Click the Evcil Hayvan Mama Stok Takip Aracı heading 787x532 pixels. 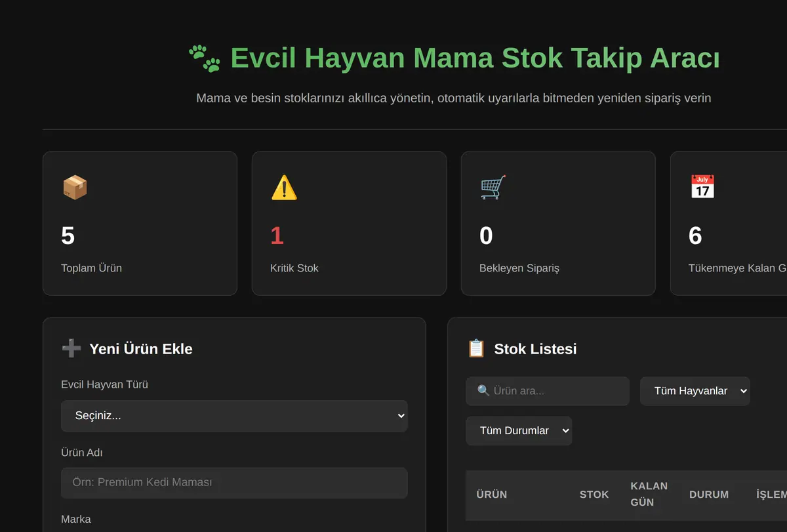[x=475, y=58]
